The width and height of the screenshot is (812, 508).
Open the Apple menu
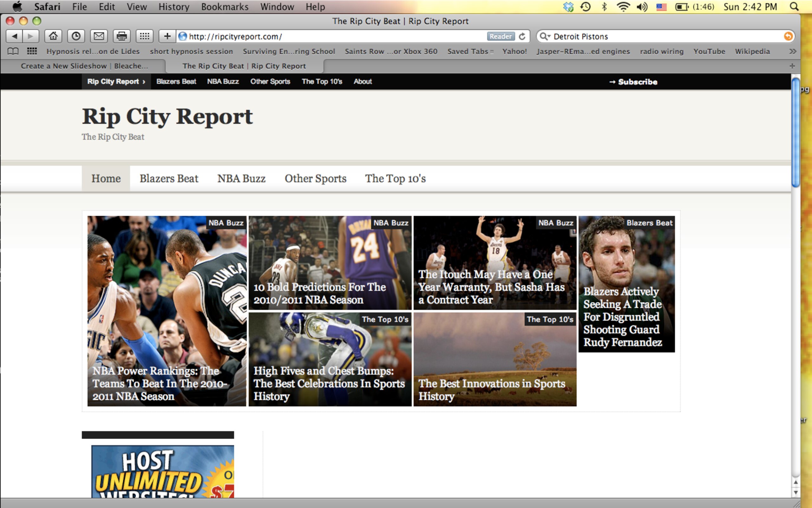[x=17, y=7]
